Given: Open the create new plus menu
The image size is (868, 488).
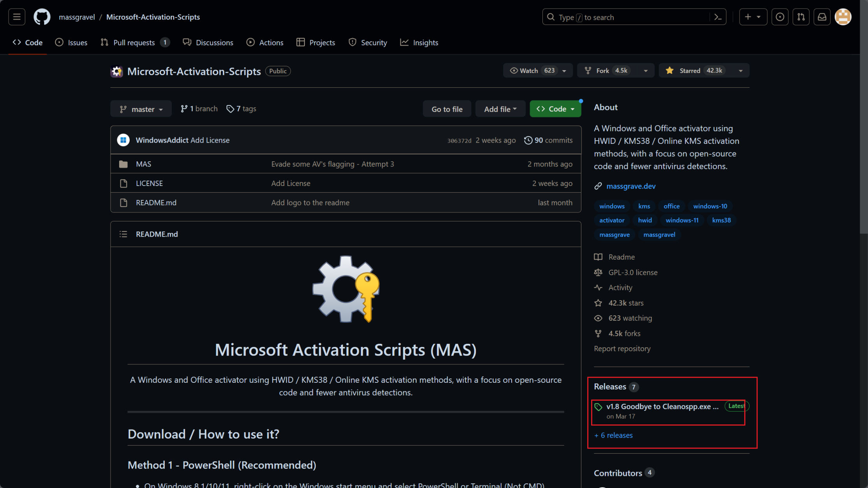Looking at the screenshot, I should click(x=753, y=17).
